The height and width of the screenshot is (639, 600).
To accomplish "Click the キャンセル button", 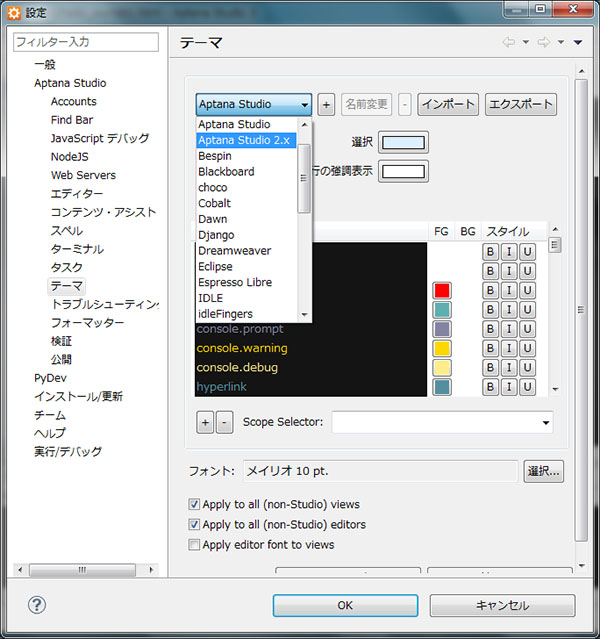I will point(502,605).
